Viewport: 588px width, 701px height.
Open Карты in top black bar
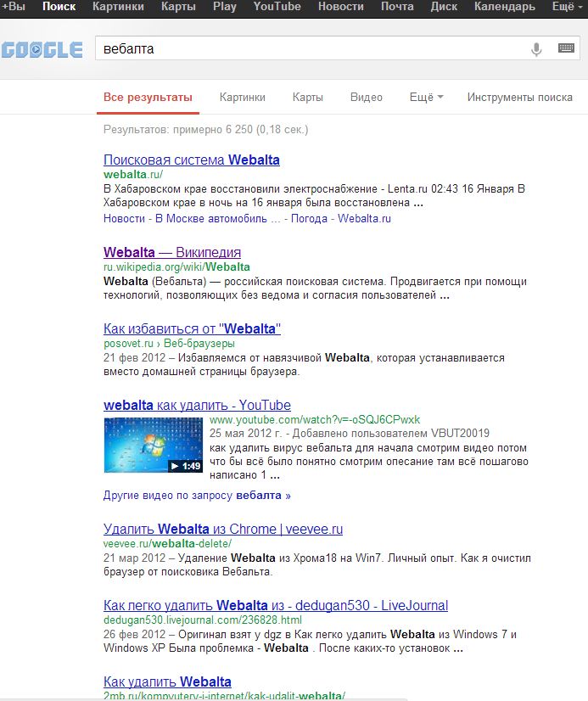[x=178, y=7]
